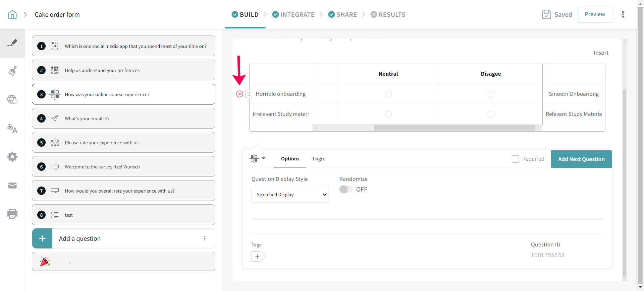644x291 pixels.
Task: Open the translation languages icon in sidebar
Action: pos(12,128)
